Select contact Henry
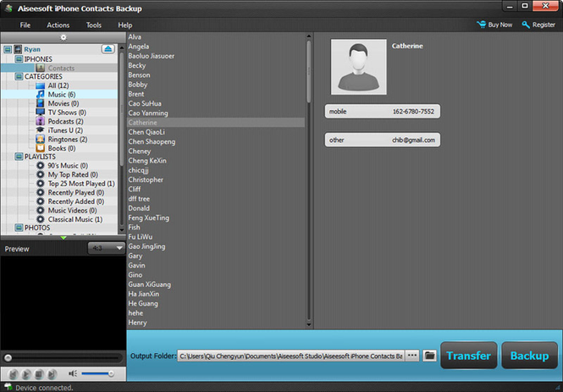This screenshot has width=563, height=392. tap(216, 323)
